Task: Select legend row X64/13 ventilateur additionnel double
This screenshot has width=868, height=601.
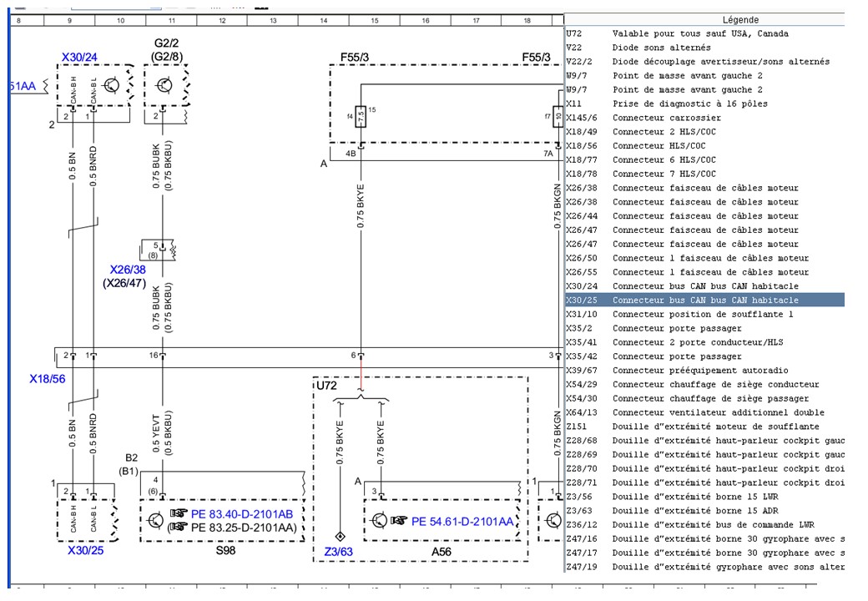Action: [x=704, y=412]
